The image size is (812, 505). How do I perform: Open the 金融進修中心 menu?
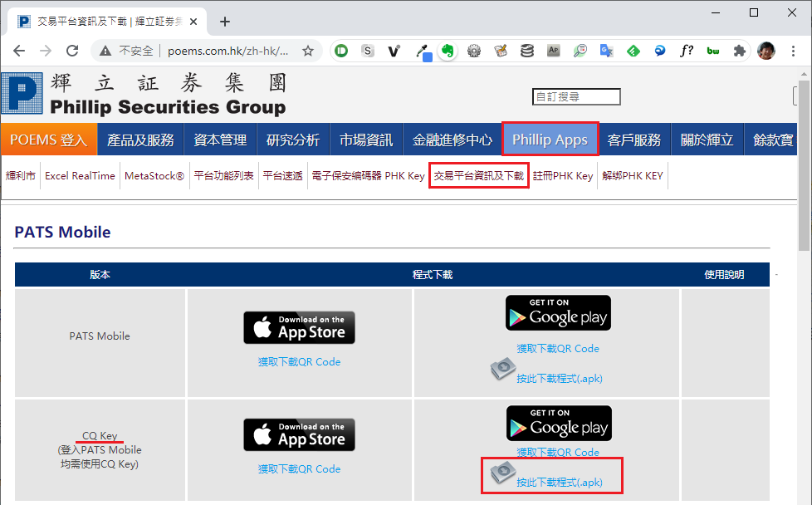pyautogui.click(x=452, y=140)
